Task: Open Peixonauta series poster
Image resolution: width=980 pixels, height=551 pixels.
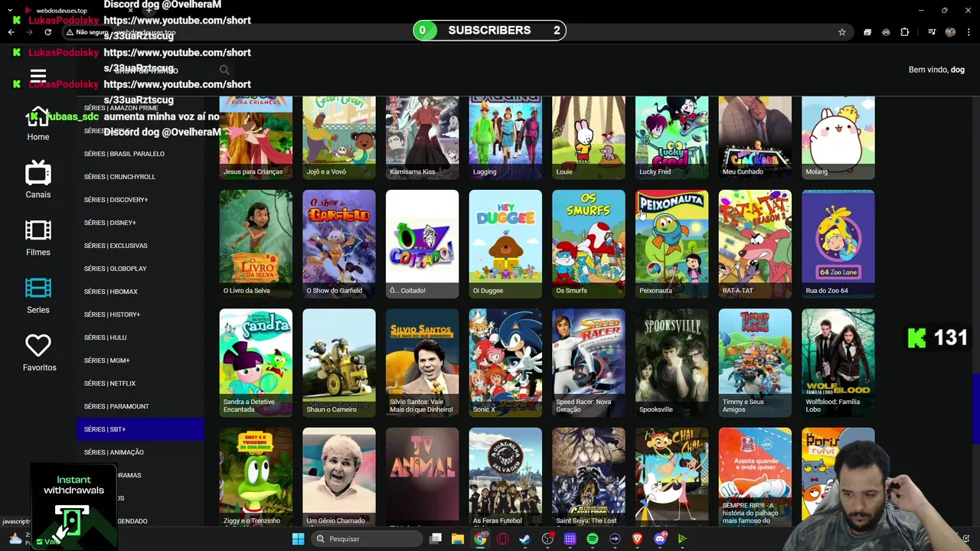Action: (671, 243)
